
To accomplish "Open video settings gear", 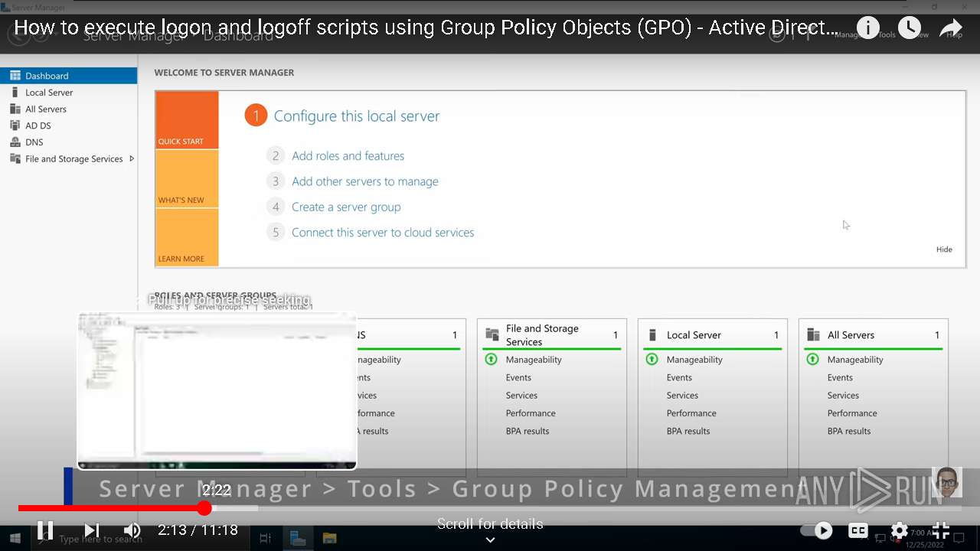I will [x=900, y=530].
